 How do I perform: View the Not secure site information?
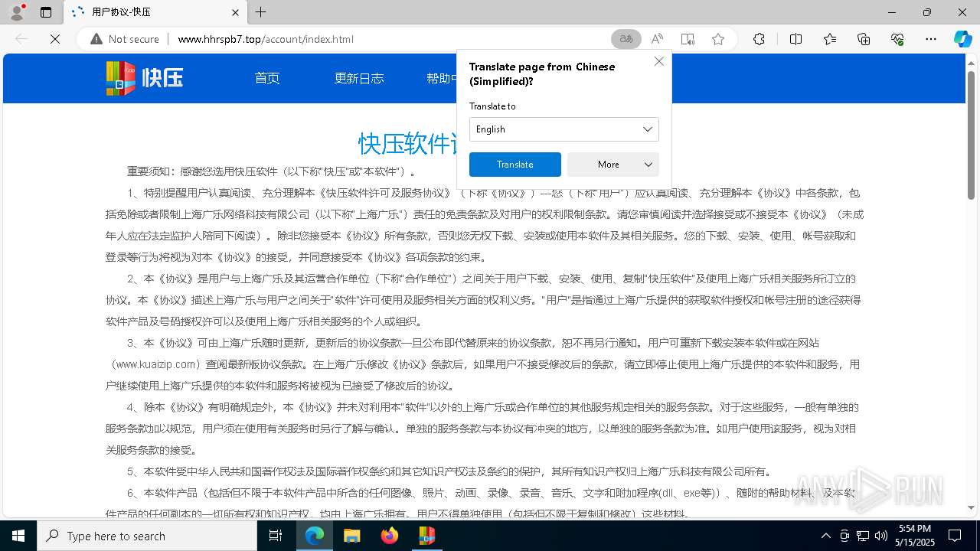click(125, 39)
